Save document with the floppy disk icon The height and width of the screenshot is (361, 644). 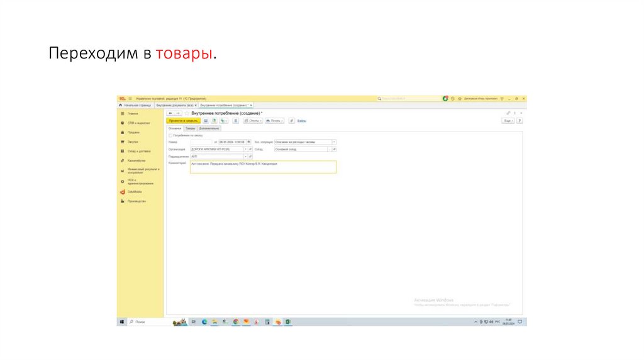tap(206, 121)
